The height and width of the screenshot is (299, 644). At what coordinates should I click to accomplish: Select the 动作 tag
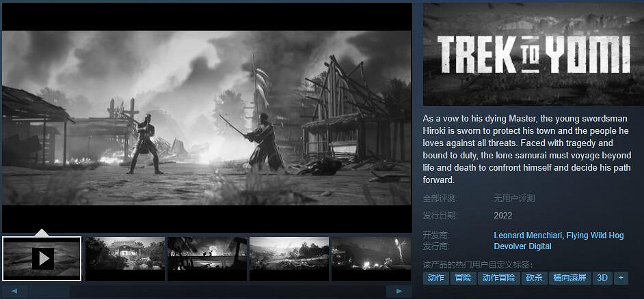coord(435,278)
